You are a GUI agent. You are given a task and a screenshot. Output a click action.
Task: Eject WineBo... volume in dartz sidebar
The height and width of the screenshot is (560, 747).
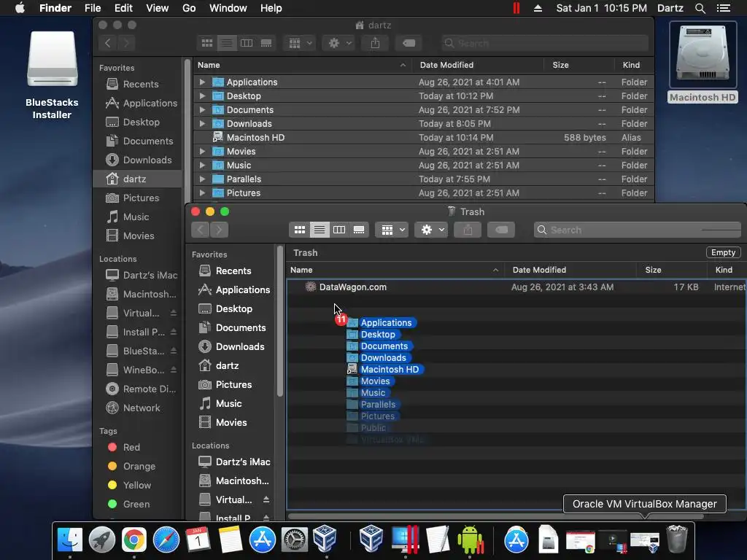[x=174, y=370]
